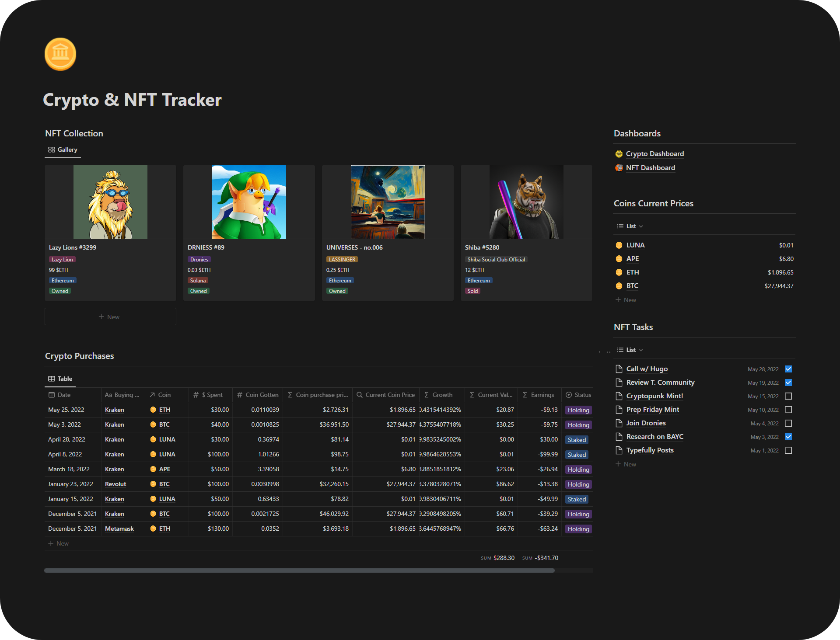
Task: Check the Cryptopunk Mint! task checkbox
Action: (788, 396)
